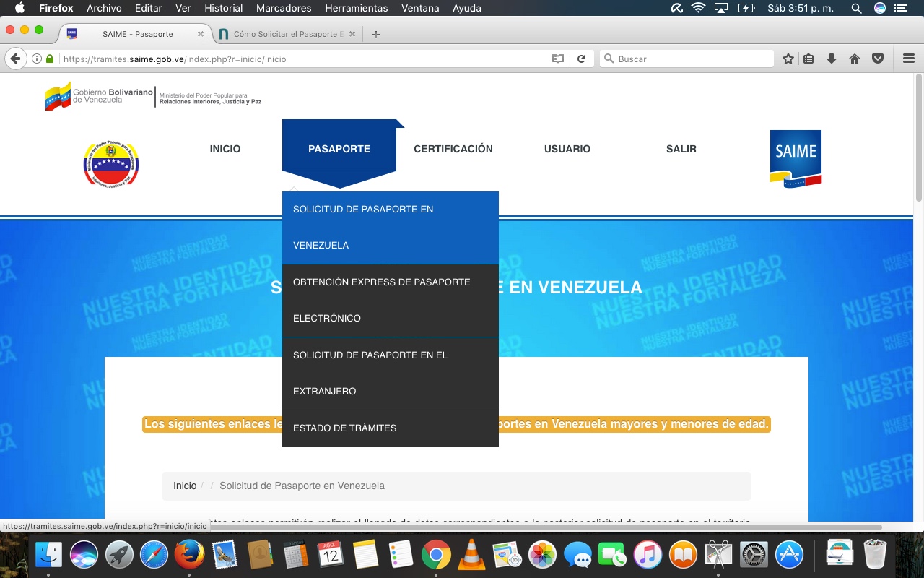The width and height of the screenshot is (924, 578).
Task: Select Estado de Trámites menu entry
Action: pyautogui.click(x=391, y=428)
